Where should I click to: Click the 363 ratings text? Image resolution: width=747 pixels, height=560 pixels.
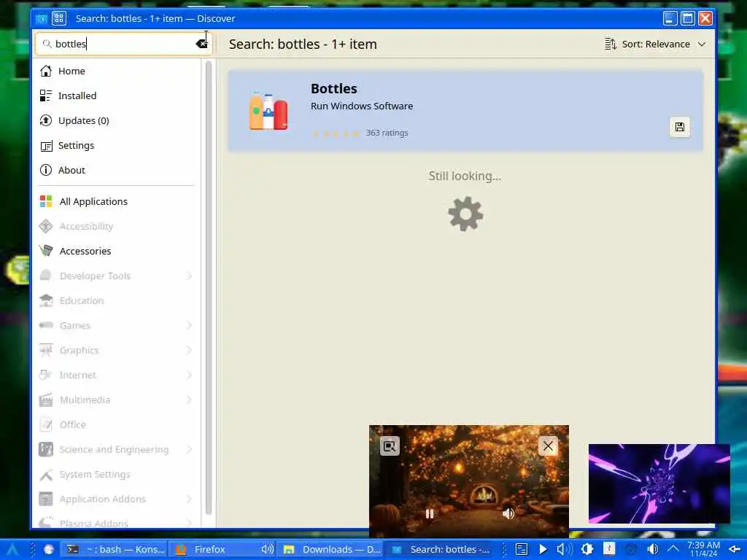pyautogui.click(x=387, y=133)
